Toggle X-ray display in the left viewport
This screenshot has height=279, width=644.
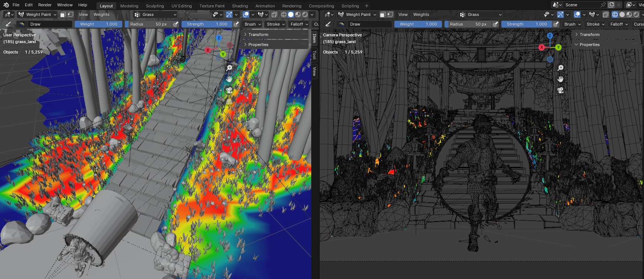(x=274, y=14)
